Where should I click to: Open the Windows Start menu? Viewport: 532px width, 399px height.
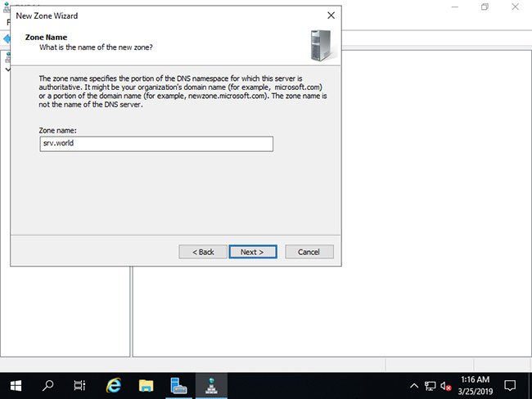click(16, 385)
